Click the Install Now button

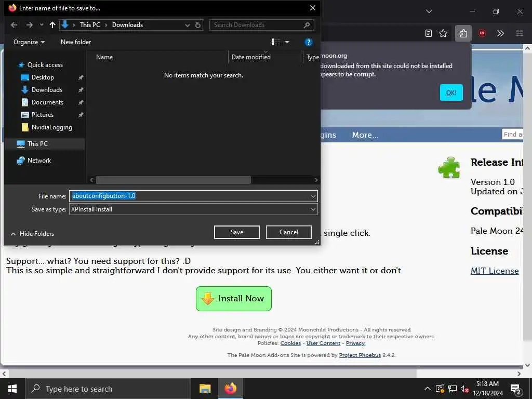coord(234,299)
